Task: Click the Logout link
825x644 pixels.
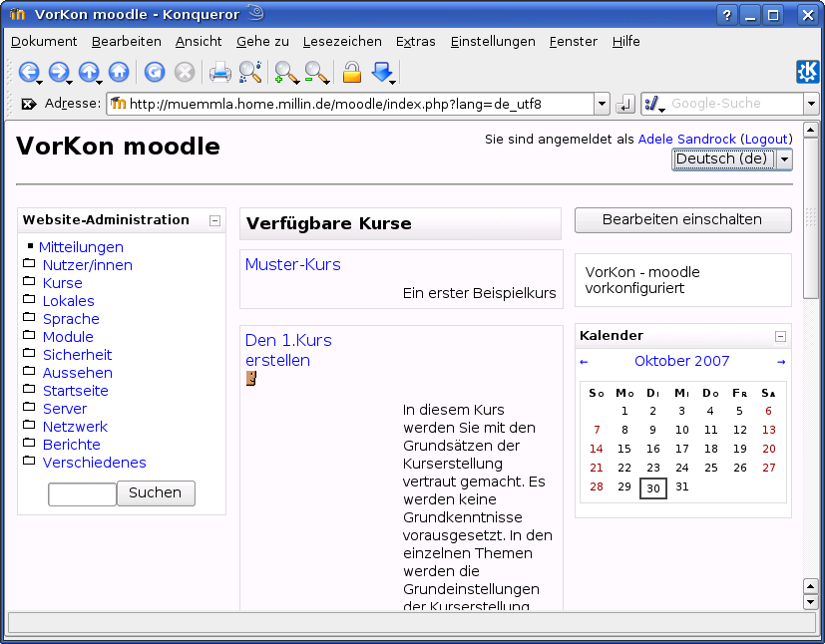Action: [x=766, y=140]
